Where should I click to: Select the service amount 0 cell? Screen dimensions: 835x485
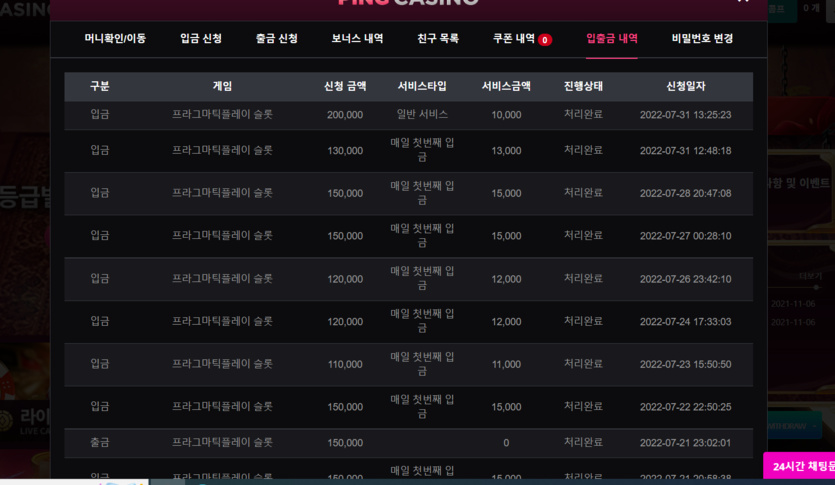[x=506, y=443]
